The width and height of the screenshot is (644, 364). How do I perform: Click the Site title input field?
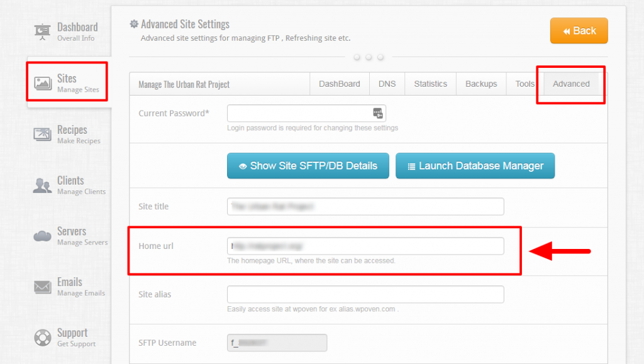[x=365, y=206]
